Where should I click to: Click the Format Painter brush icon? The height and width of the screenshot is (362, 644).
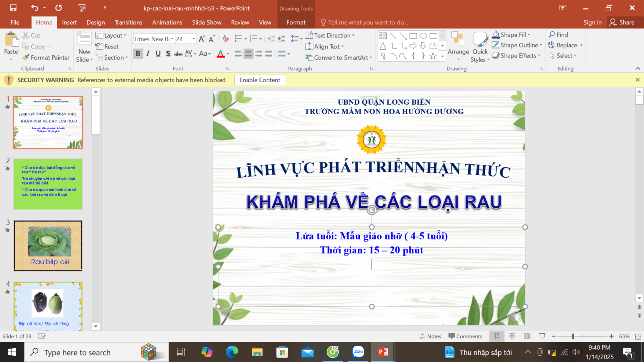26,58
